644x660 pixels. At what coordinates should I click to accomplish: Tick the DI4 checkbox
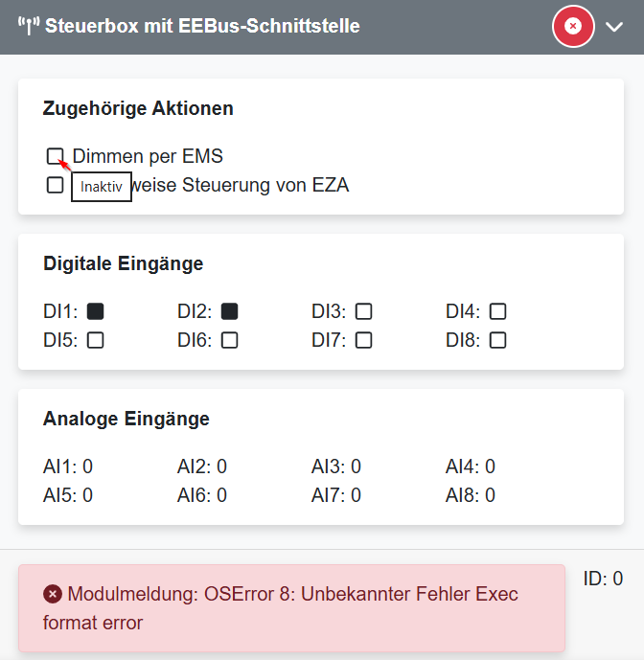click(497, 311)
